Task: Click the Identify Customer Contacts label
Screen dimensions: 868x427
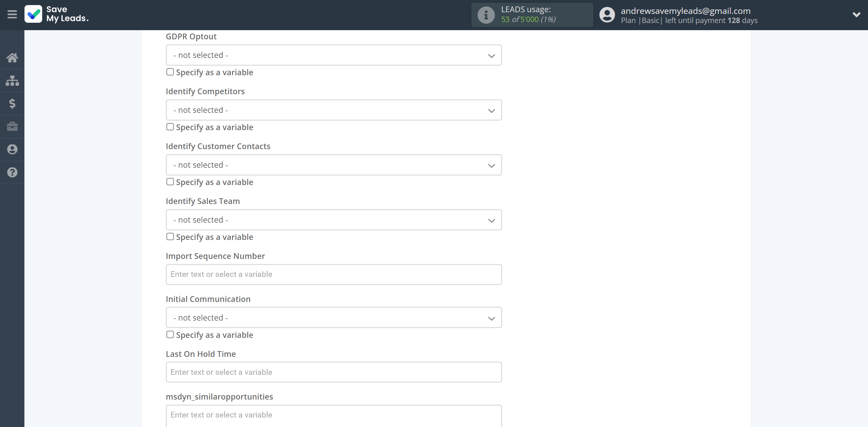Action: click(x=218, y=146)
